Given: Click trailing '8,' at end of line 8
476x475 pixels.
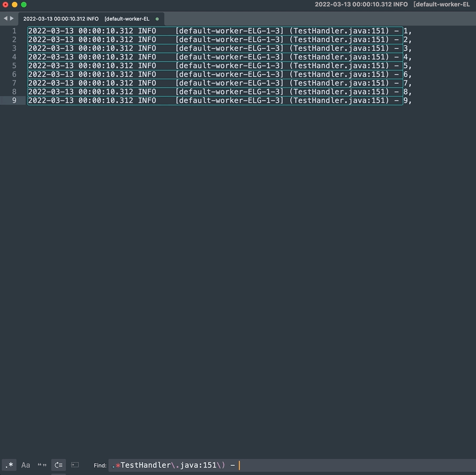Looking at the screenshot, I should click(407, 92).
